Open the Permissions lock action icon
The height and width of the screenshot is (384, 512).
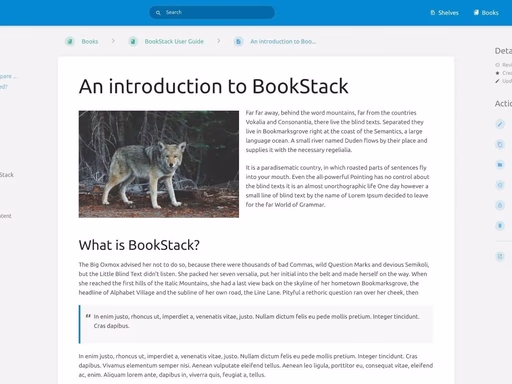500,205
